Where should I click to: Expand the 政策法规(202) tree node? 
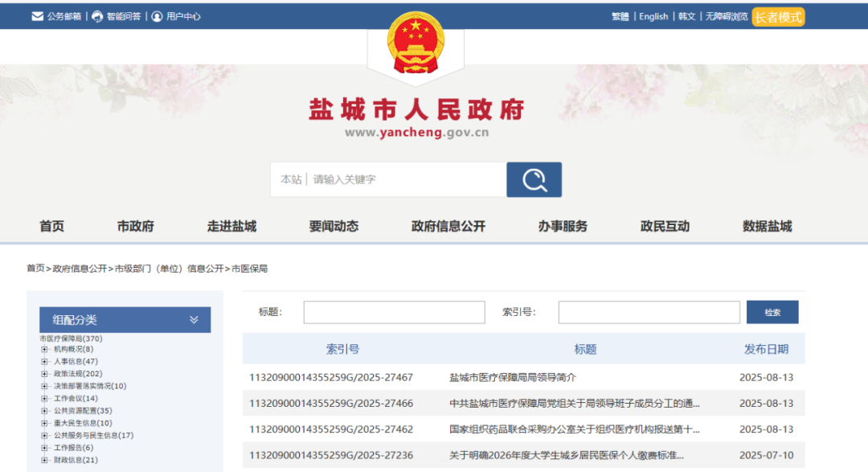click(44, 373)
